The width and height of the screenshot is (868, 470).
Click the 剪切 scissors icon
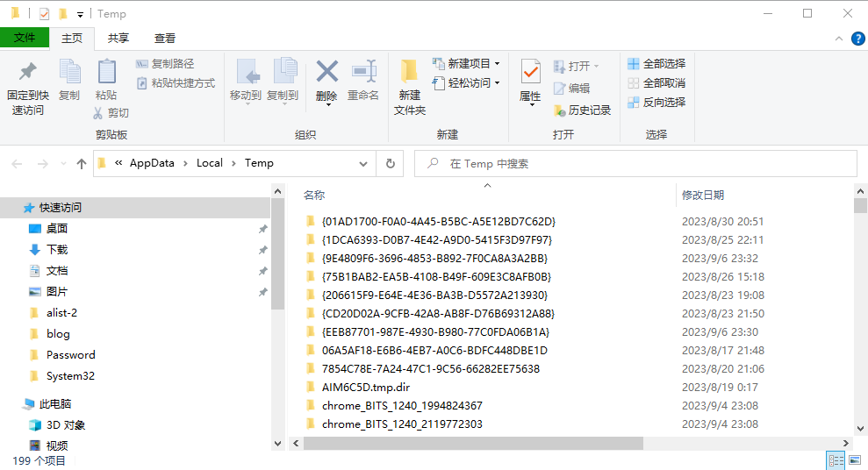[x=98, y=113]
